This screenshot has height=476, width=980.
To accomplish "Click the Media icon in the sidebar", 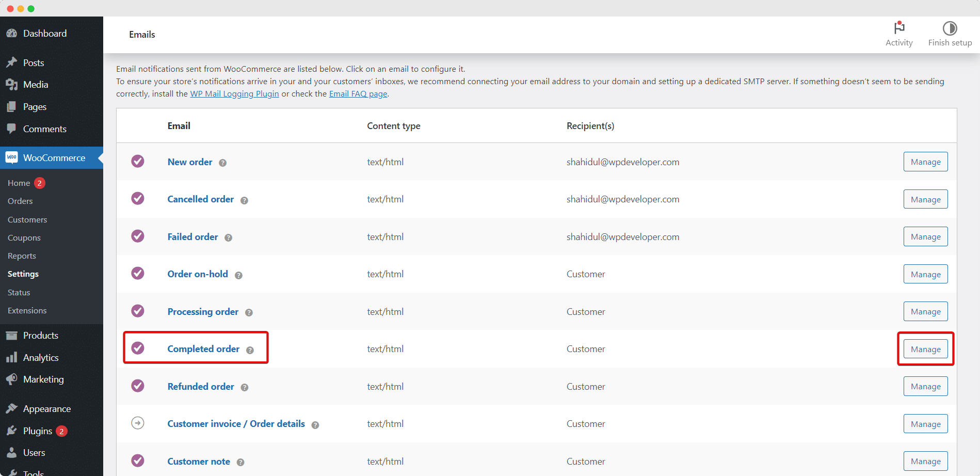I will (11, 85).
